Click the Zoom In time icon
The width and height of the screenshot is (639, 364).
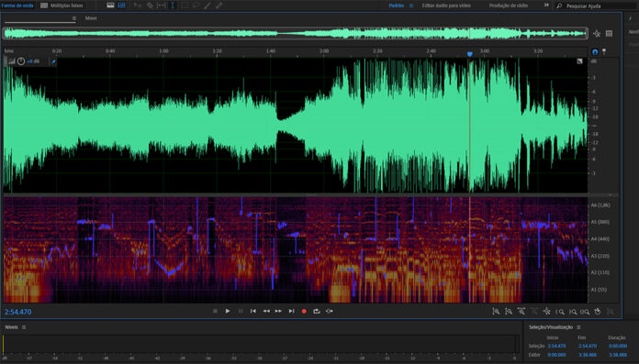598,312
